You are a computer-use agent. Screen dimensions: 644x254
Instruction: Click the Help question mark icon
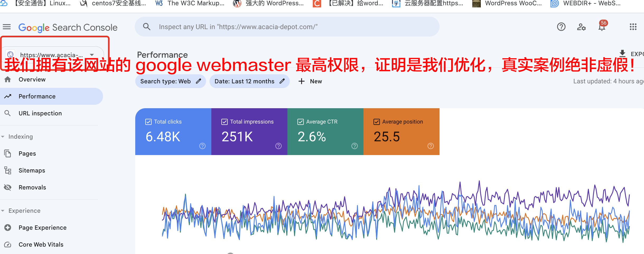(561, 27)
